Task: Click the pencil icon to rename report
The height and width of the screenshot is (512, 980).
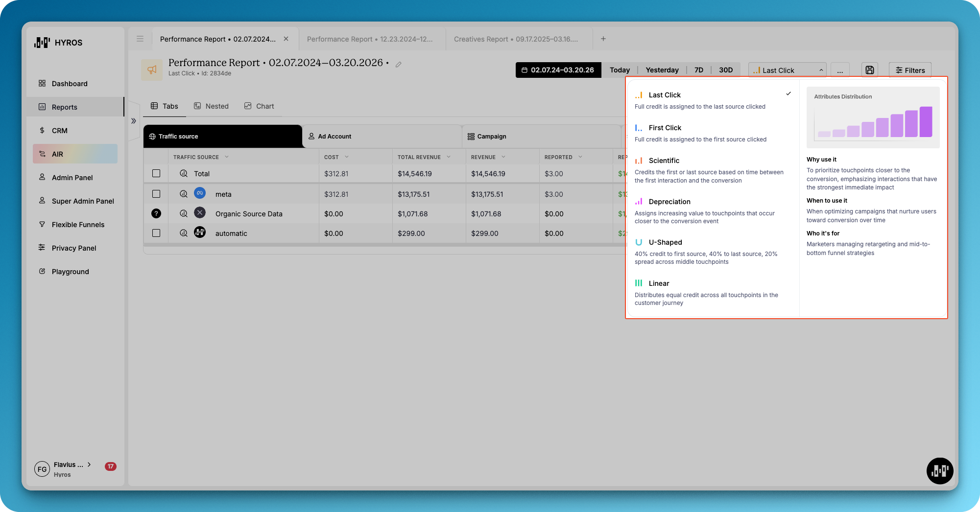Action: [399, 65]
